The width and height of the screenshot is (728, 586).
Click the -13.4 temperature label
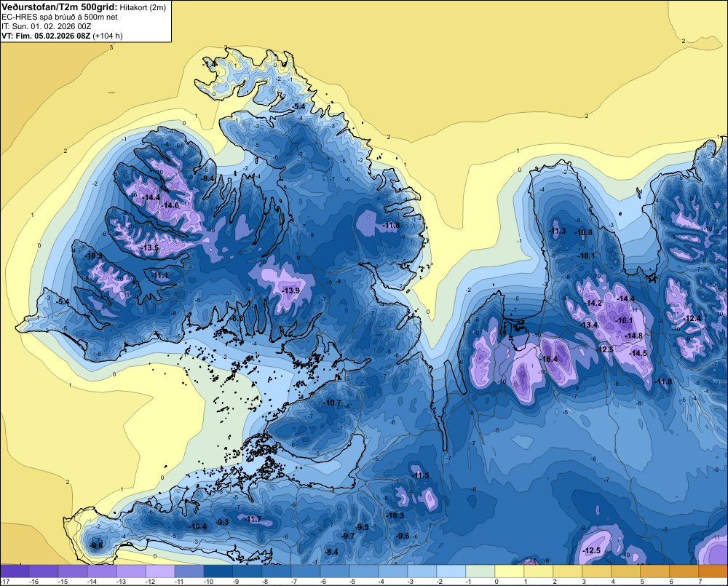click(589, 325)
